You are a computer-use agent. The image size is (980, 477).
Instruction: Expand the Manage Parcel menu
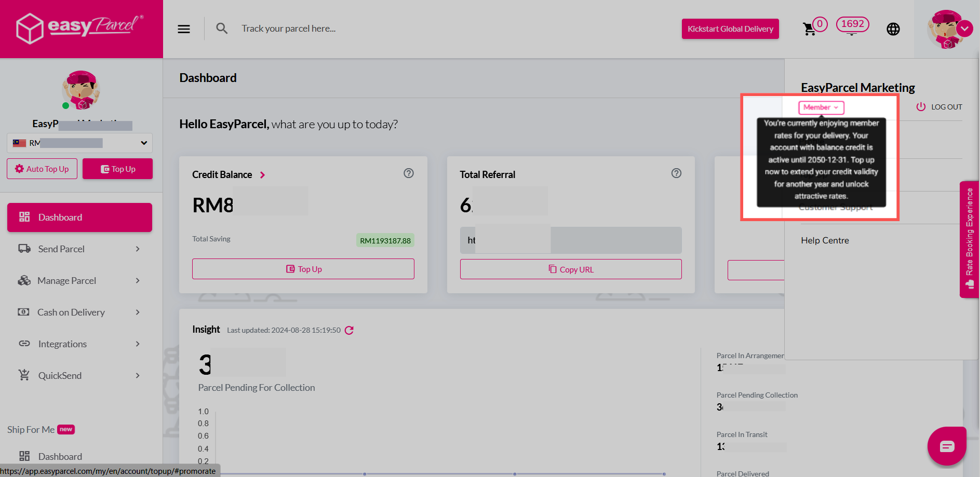[x=79, y=281]
